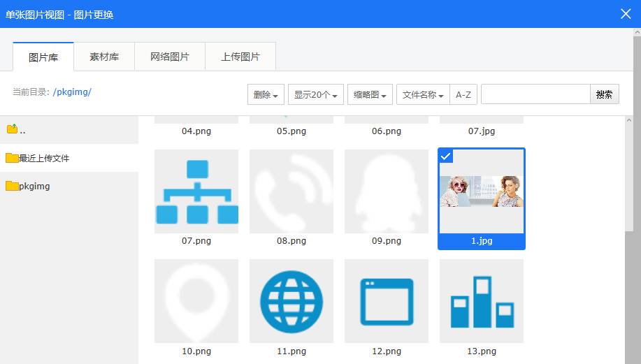Viewport: 641px width, 364px height.
Task: Go up to parent directory folder icon
Action: click(x=13, y=129)
